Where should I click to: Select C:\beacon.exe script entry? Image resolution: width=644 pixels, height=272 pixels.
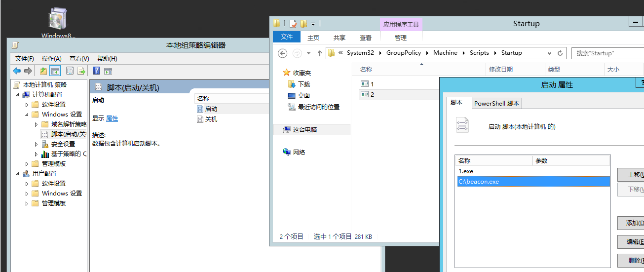click(533, 182)
